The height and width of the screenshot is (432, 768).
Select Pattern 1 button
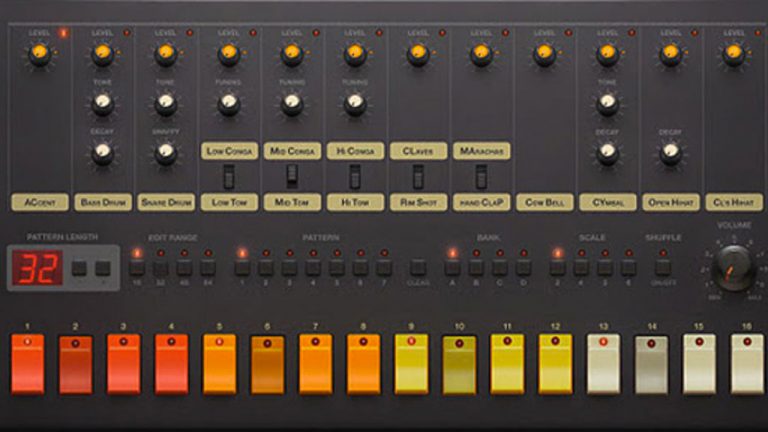click(242, 268)
